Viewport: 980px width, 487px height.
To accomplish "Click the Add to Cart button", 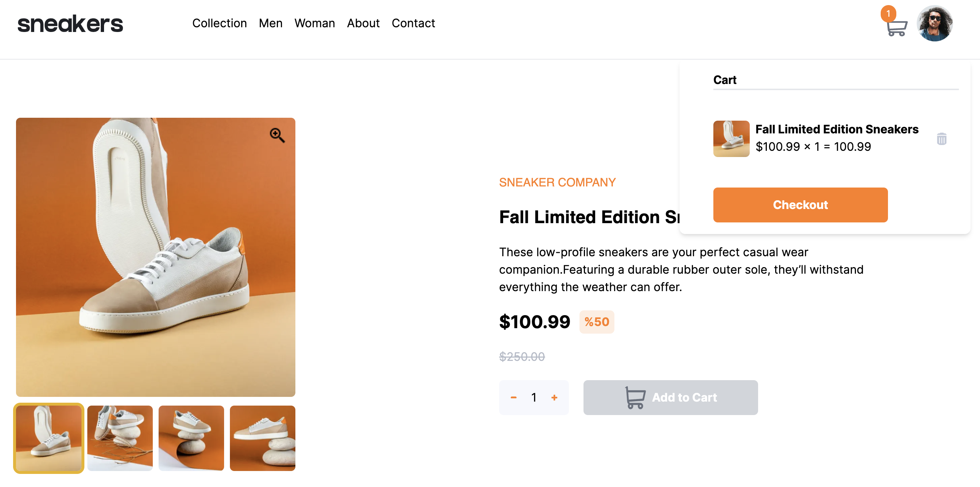I will pyautogui.click(x=670, y=397).
